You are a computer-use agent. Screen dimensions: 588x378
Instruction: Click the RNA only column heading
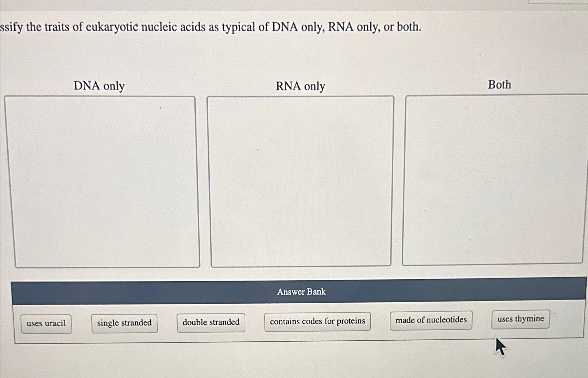[300, 86]
